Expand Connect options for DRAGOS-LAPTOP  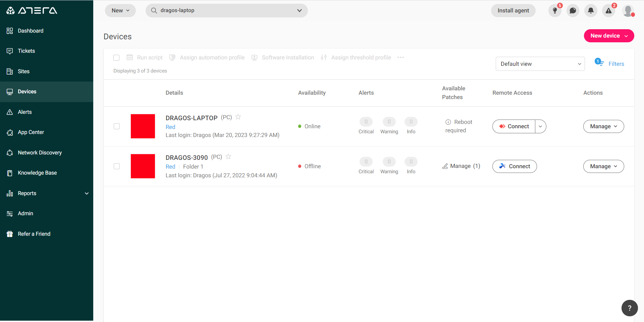click(540, 126)
